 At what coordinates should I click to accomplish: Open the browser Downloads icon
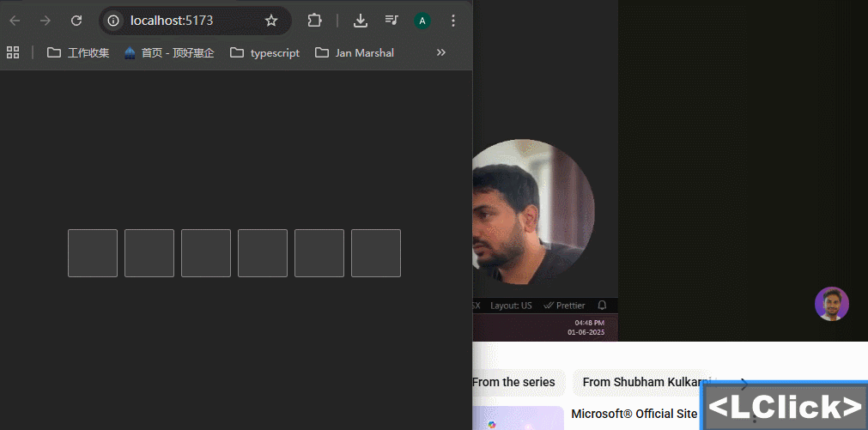coord(361,21)
